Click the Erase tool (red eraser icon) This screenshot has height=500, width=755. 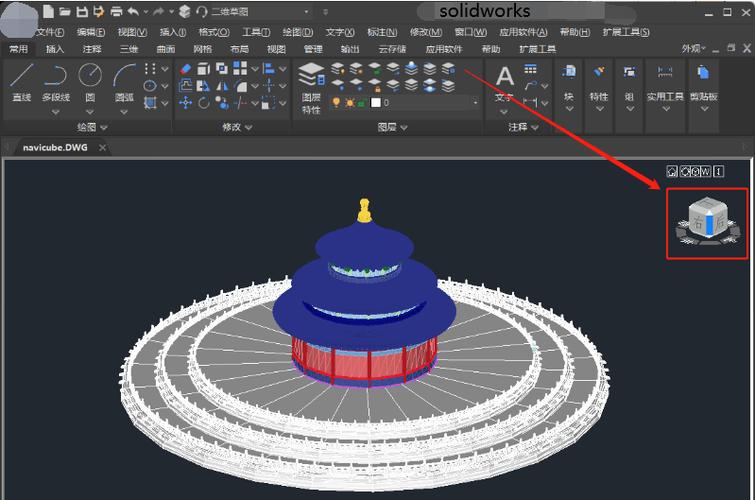click(x=185, y=69)
